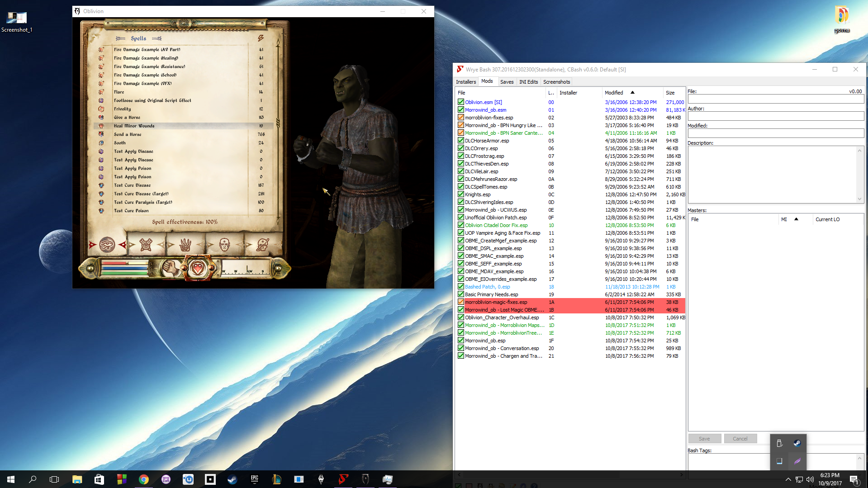Click the lightning bolt magicka cost column header
The height and width of the screenshot is (488, 868).
pyautogui.click(x=261, y=38)
